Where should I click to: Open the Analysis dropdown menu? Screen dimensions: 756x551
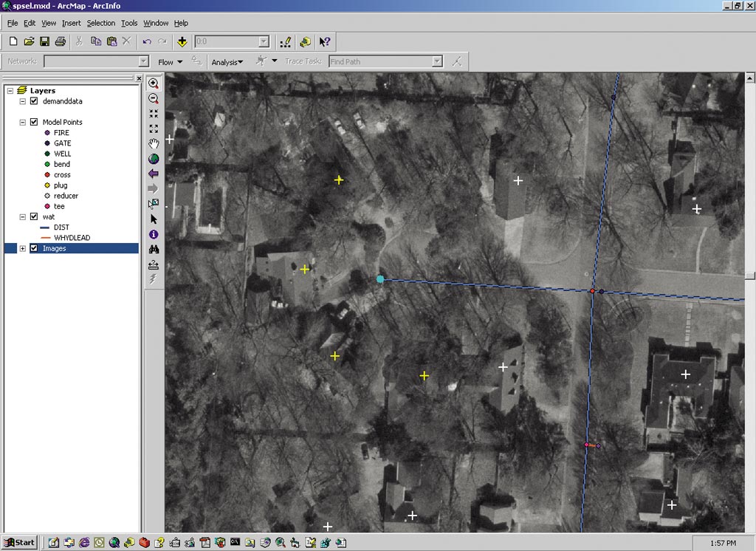(x=227, y=62)
